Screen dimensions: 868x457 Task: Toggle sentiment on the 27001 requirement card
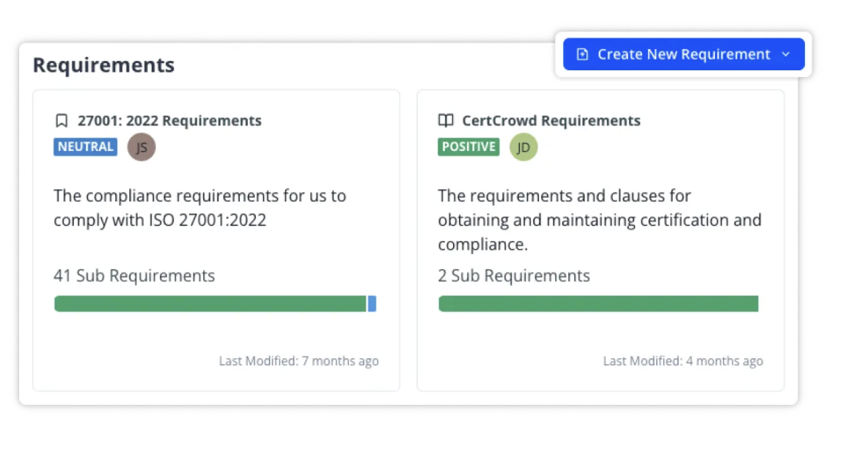pyautogui.click(x=85, y=146)
